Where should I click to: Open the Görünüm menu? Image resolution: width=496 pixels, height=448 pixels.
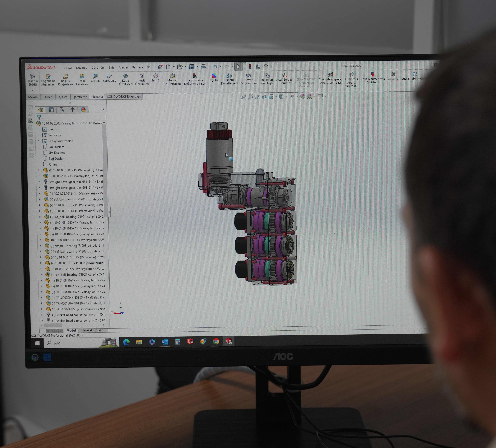click(x=98, y=67)
